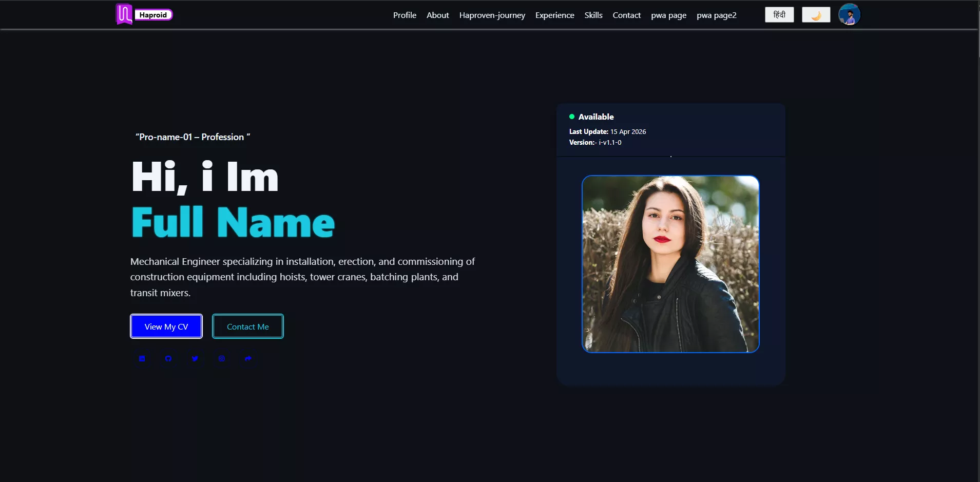Open the pwa page link
This screenshot has width=980, height=482.
pyautogui.click(x=668, y=15)
